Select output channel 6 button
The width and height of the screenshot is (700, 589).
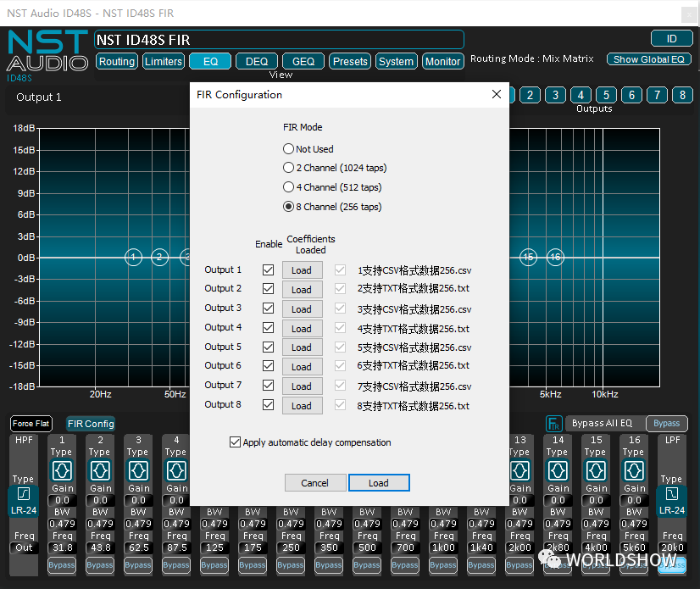coord(631,95)
